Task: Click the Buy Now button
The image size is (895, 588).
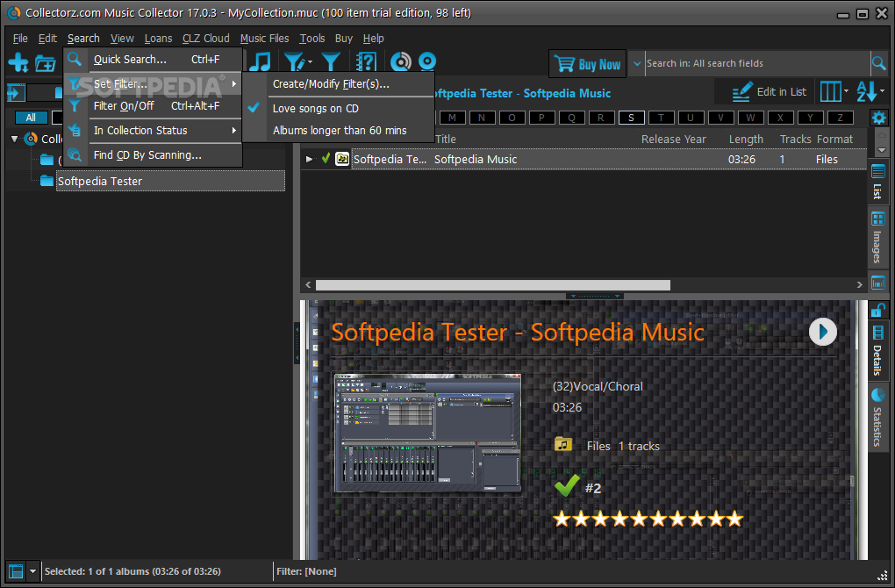Action: pyautogui.click(x=587, y=64)
